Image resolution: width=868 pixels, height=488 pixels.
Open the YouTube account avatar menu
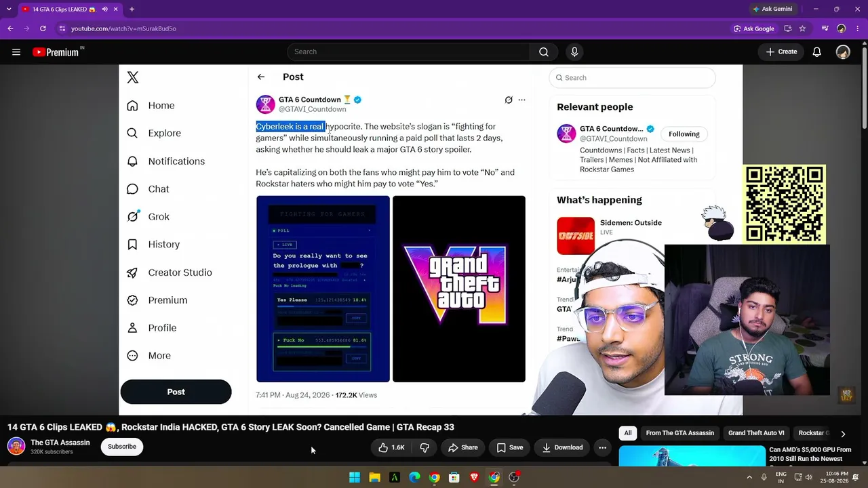pos(843,52)
